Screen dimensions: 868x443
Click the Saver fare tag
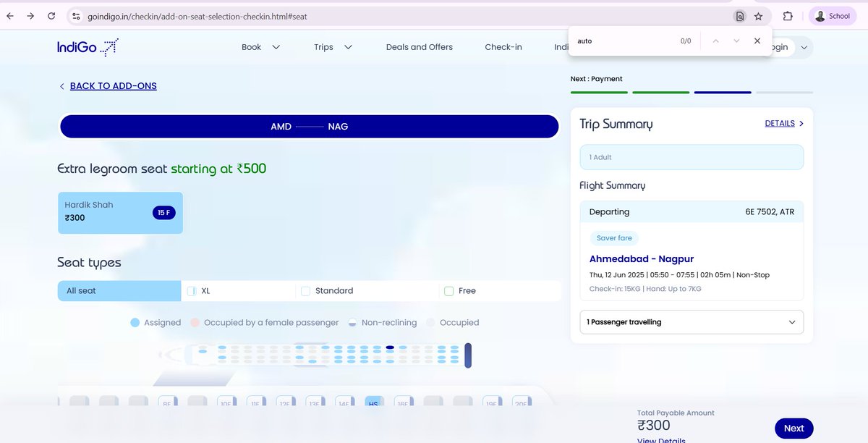[x=614, y=238]
